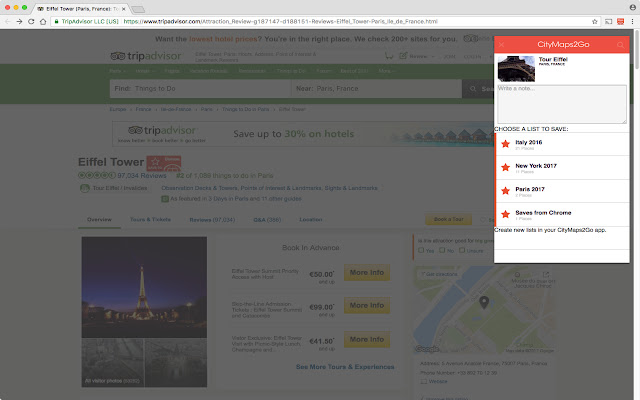Click the Book a Tour button
This screenshot has width=640, height=400.
pos(449,219)
